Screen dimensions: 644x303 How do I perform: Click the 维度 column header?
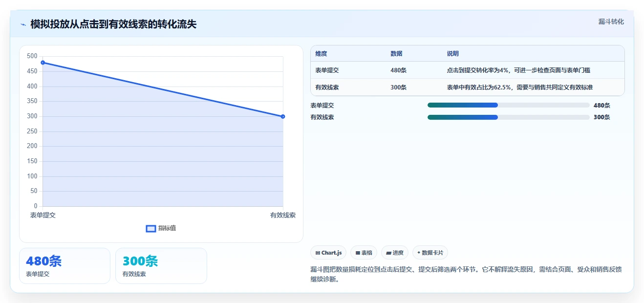(x=321, y=54)
